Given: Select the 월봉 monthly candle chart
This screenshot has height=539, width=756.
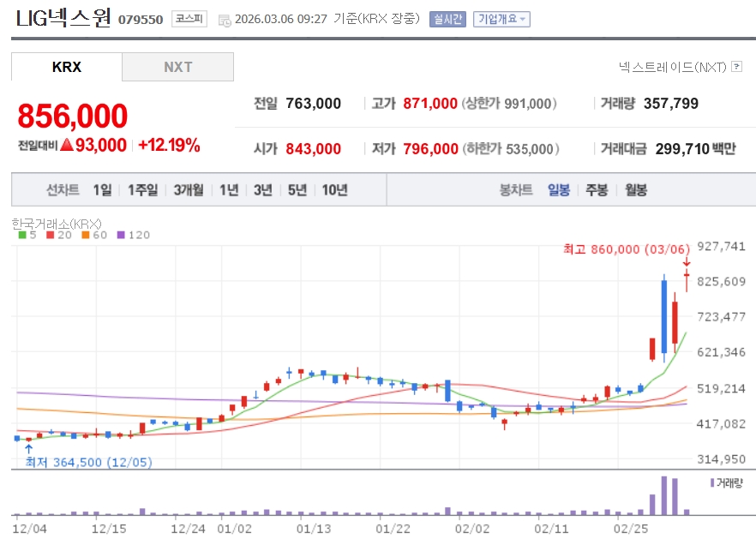Looking at the screenshot, I should [x=635, y=190].
